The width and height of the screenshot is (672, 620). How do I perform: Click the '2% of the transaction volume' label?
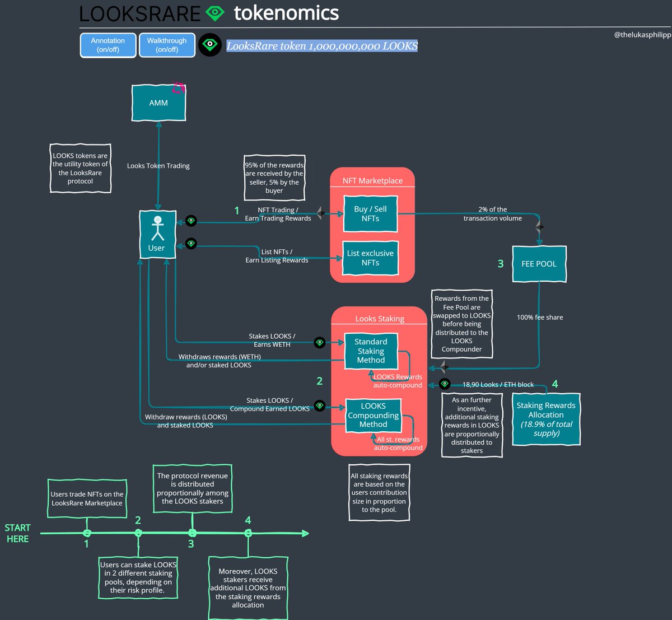pyautogui.click(x=493, y=214)
